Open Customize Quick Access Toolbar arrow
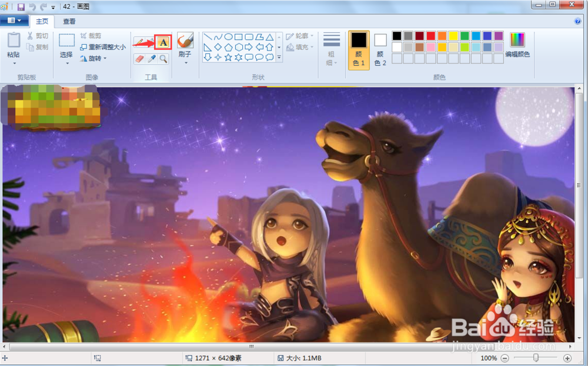The image size is (588, 366). [53, 7]
